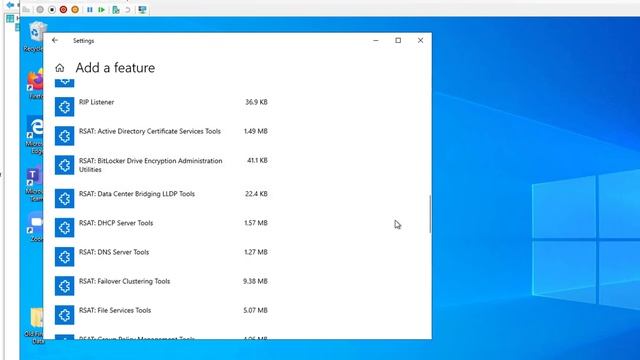
Task: Click the Revert toolbar icon
Action: click(128, 9)
